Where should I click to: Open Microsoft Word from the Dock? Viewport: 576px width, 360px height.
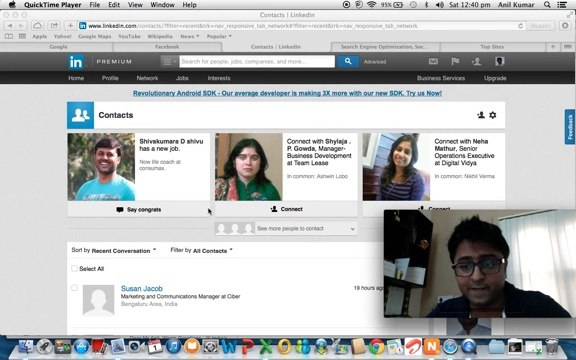[228, 346]
